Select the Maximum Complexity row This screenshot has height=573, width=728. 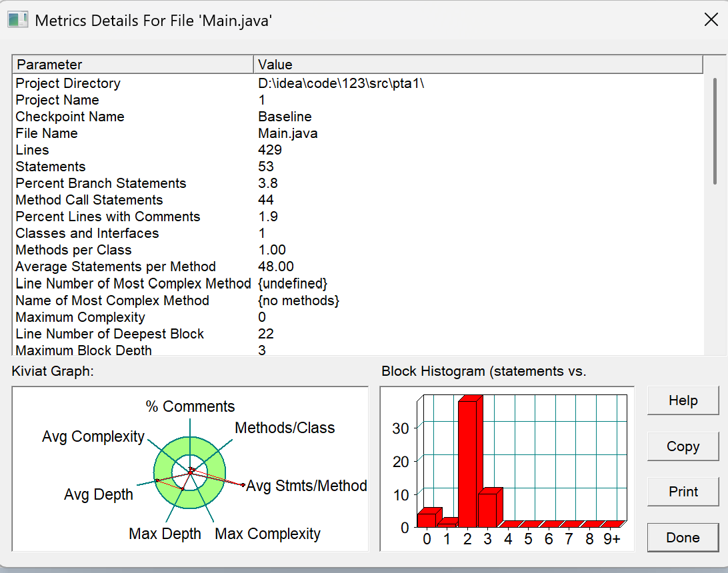[x=357, y=317]
